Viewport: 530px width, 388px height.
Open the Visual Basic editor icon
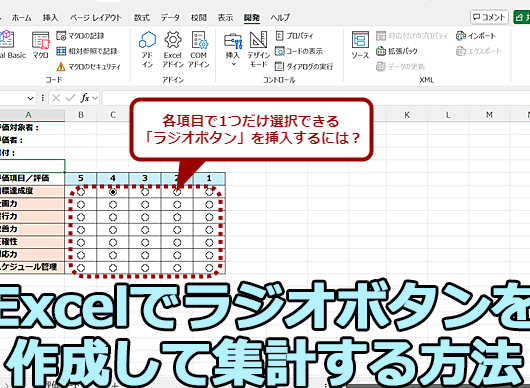click(12, 45)
